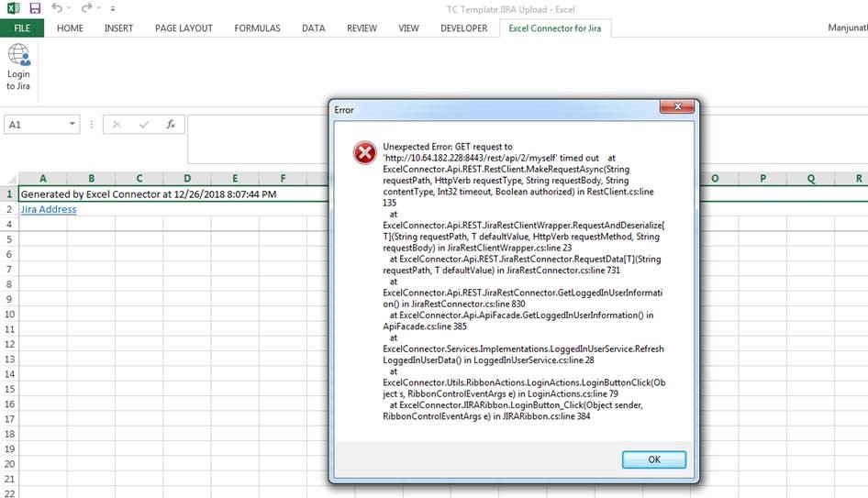Click the 'JIRARibbon.cs:line 384' text in dialog
The width and height of the screenshot is (868, 498).
546,416
